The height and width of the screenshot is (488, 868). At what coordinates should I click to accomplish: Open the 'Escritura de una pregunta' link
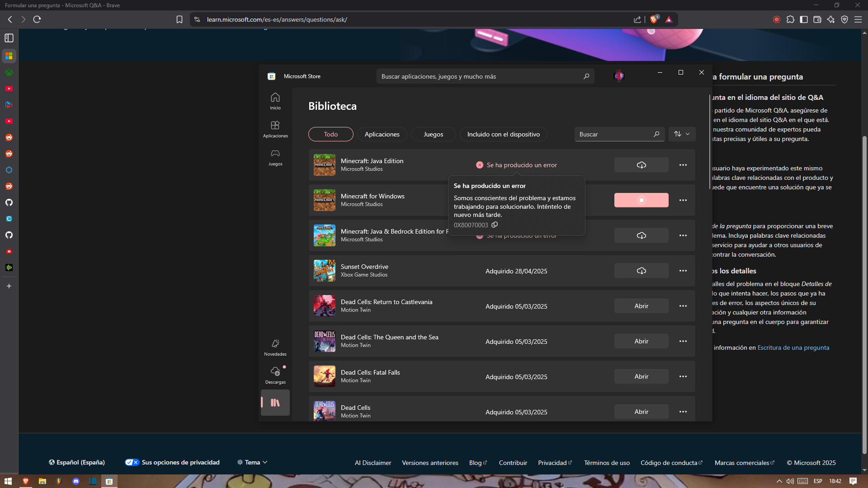coord(793,347)
